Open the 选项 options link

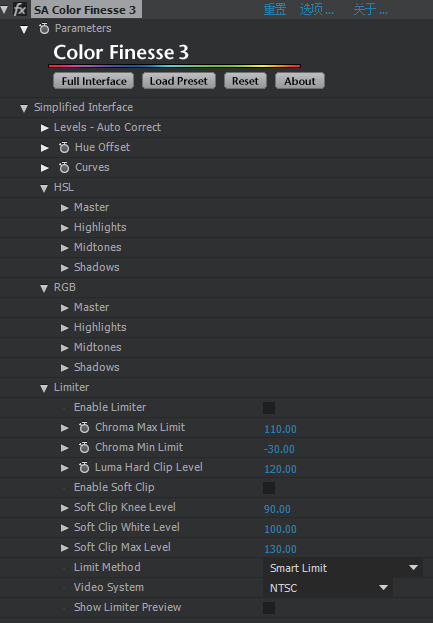pos(316,9)
